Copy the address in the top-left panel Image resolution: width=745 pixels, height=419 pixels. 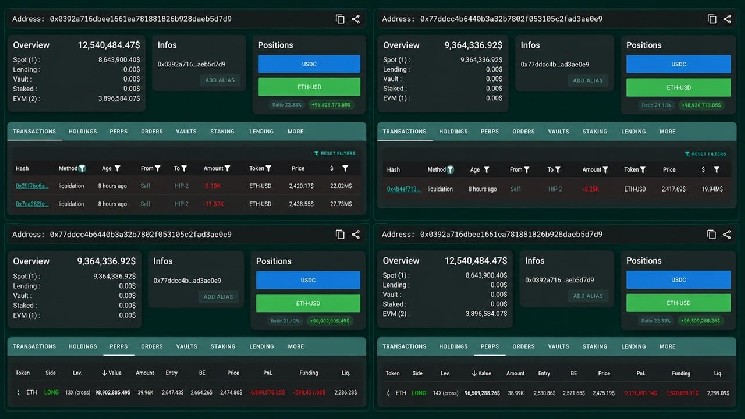(x=340, y=19)
